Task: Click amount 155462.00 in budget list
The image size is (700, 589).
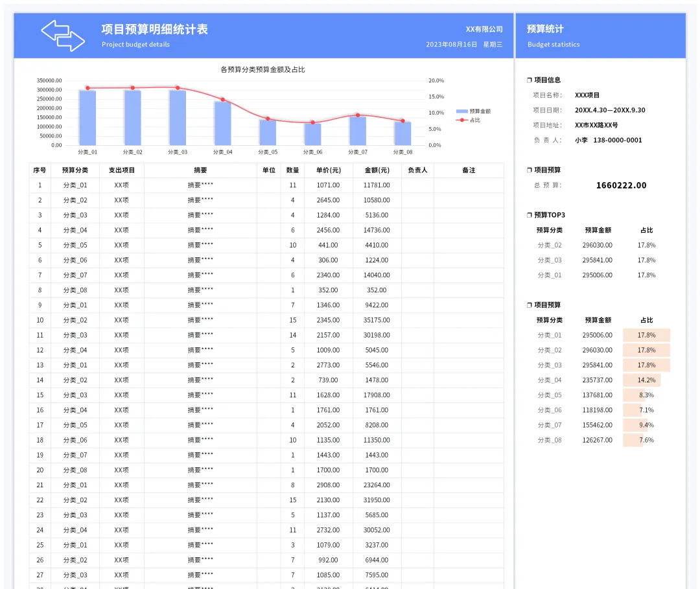Action: pyautogui.click(x=598, y=425)
